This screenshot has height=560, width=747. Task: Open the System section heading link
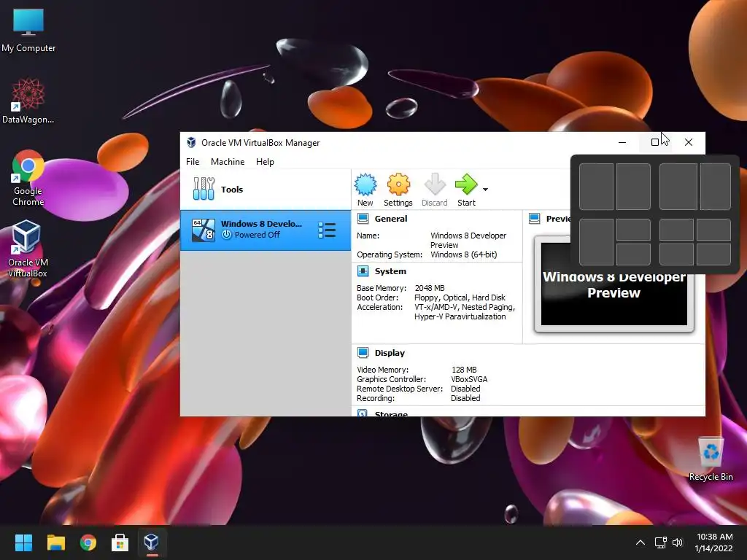pos(391,271)
